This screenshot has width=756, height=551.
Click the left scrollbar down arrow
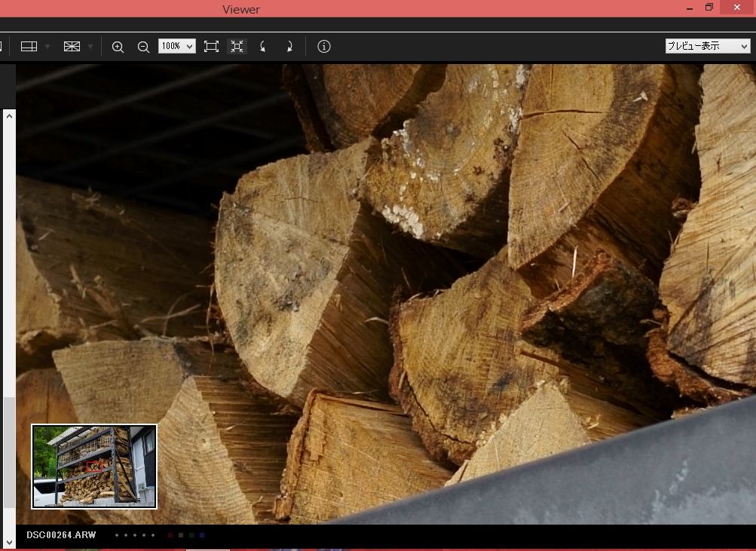pos(8,541)
